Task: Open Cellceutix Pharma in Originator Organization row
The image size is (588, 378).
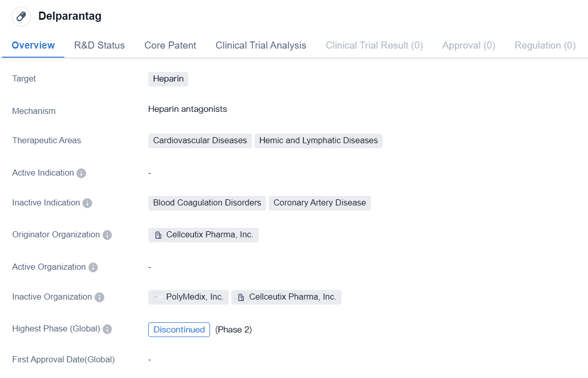Action: click(203, 235)
